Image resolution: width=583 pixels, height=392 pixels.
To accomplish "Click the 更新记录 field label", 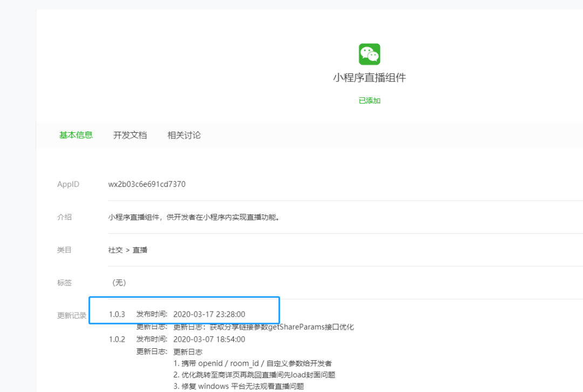I will point(71,315).
